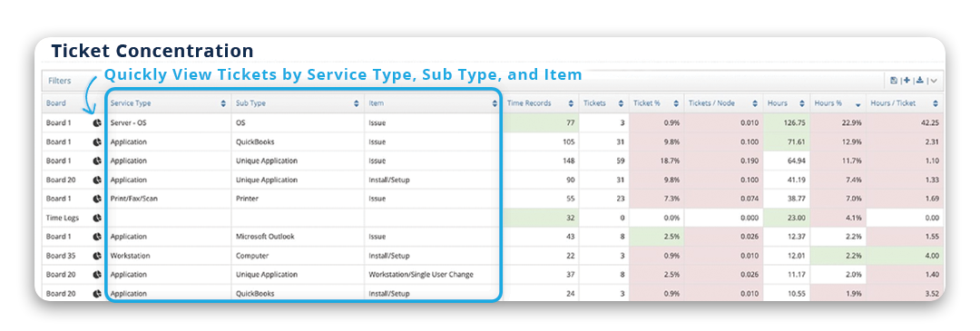Viewport: 980px width, 331px height.
Task: Click pie chart icon on the 24 time records row
Action: [97, 293]
